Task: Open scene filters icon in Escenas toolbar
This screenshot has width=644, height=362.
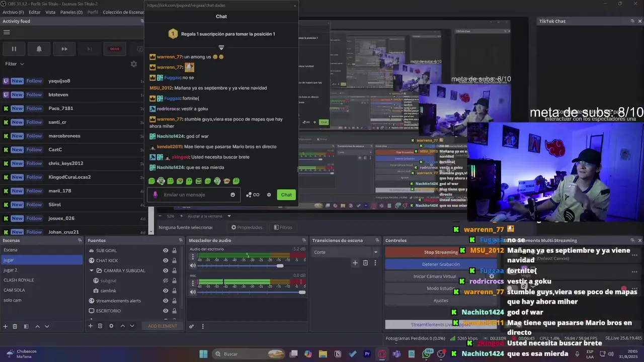Action: (x=25, y=326)
